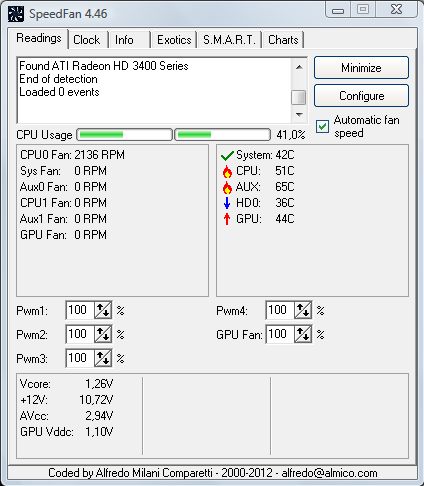Click the Vcore 1,26V voltage reading
The width and height of the screenshot is (424, 486).
(66, 384)
